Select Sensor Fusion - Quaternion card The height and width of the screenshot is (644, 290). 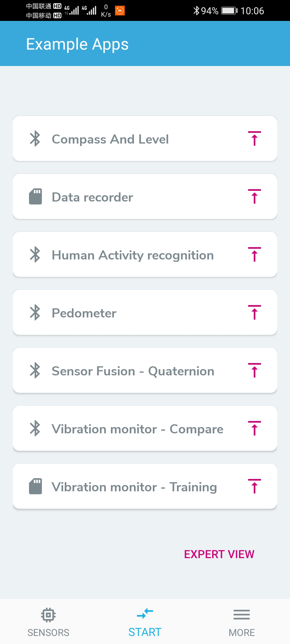[x=145, y=370]
